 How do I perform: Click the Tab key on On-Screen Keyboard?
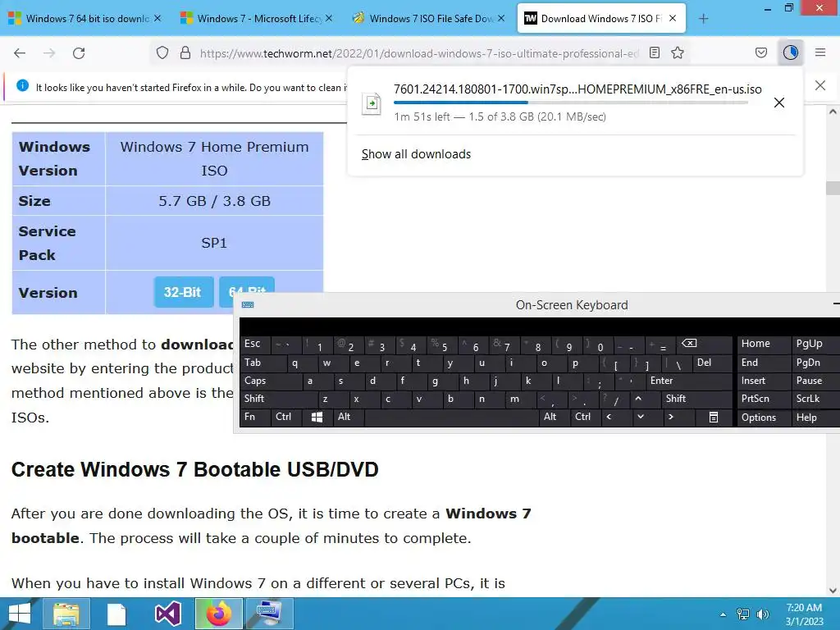pos(263,363)
